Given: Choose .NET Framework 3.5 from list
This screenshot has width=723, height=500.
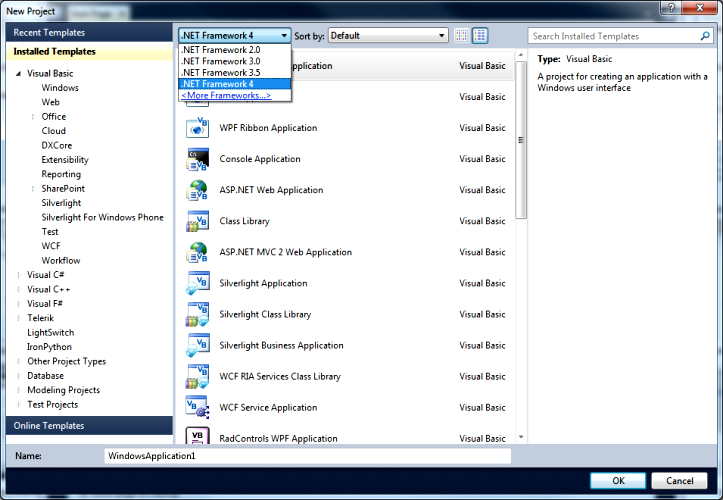Looking at the screenshot, I should (235, 72).
